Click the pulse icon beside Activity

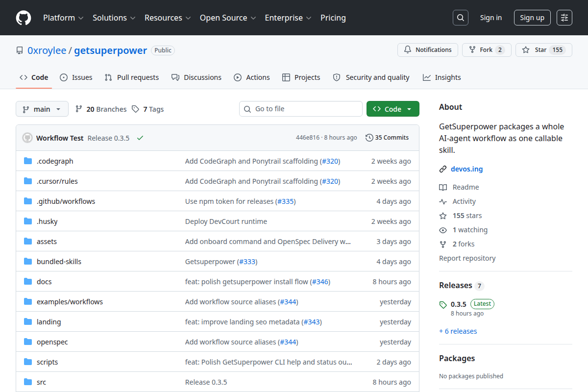443,201
